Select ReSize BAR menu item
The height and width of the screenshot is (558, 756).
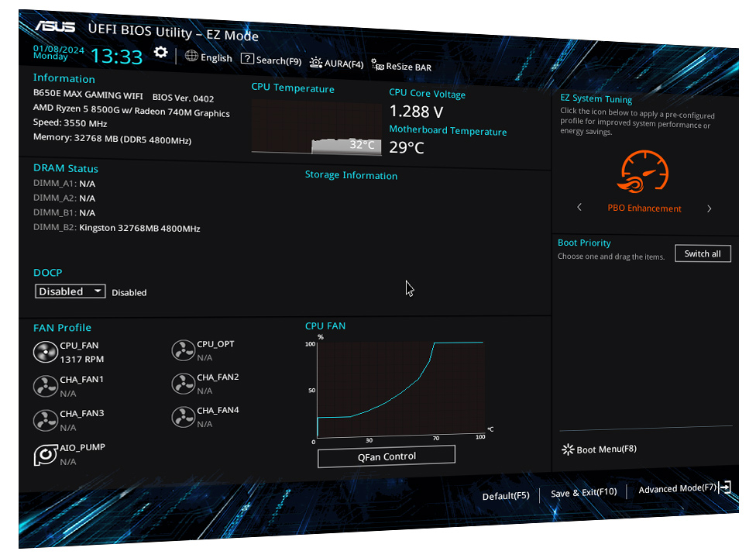[x=409, y=67]
